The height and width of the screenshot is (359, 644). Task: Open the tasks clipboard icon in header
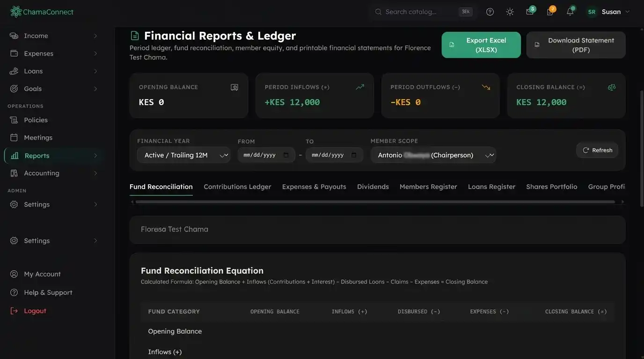[x=550, y=12]
